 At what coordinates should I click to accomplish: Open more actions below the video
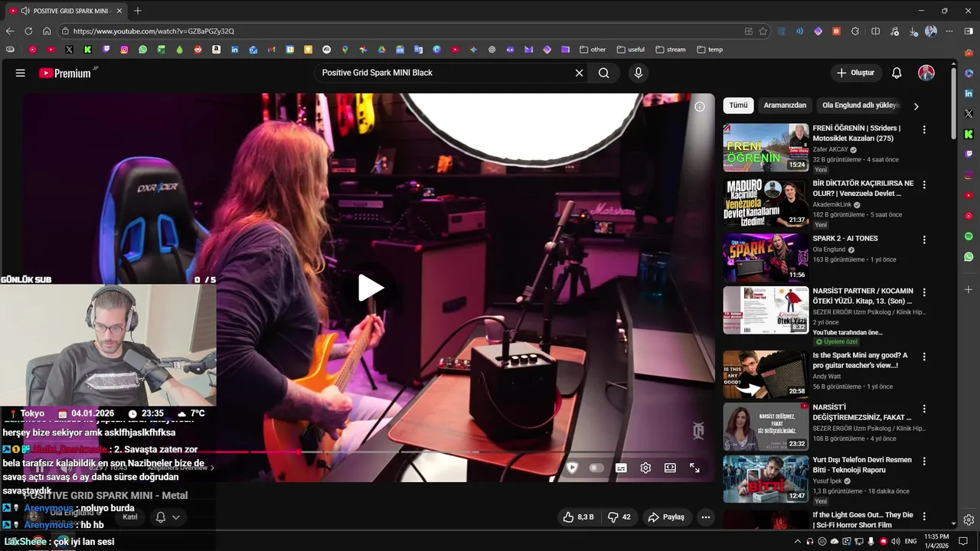pyautogui.click(x=706, y=517)
